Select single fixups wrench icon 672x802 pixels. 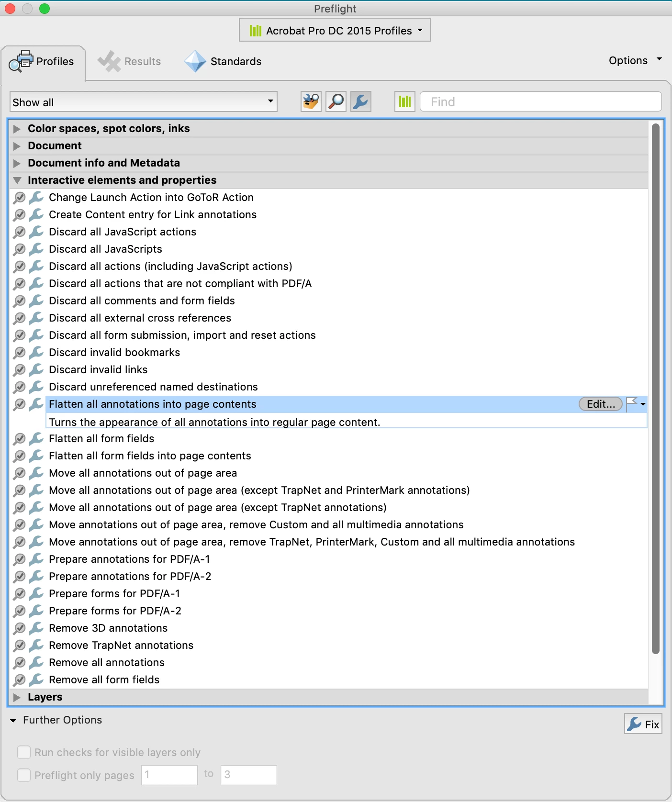(x=361, y=101)
